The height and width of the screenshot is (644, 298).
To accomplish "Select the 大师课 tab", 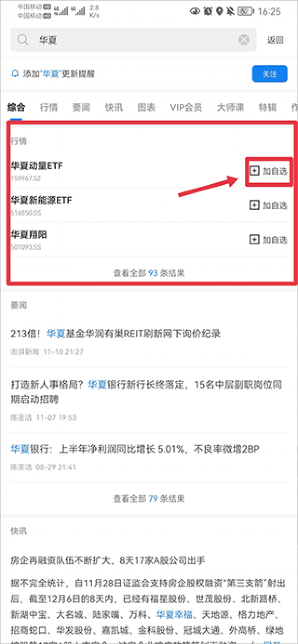I will coord(230,108).
